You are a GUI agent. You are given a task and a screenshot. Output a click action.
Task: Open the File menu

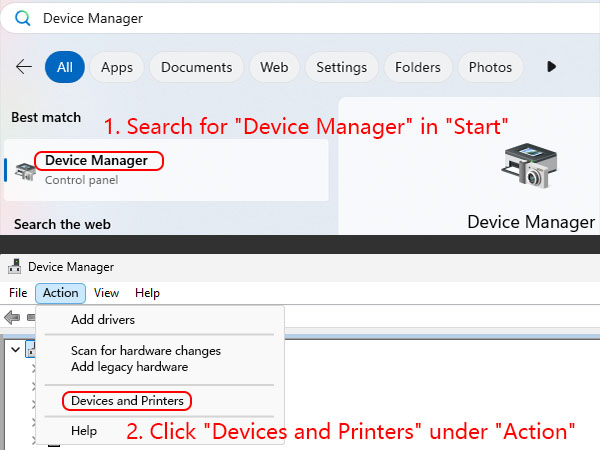point(18,293)
